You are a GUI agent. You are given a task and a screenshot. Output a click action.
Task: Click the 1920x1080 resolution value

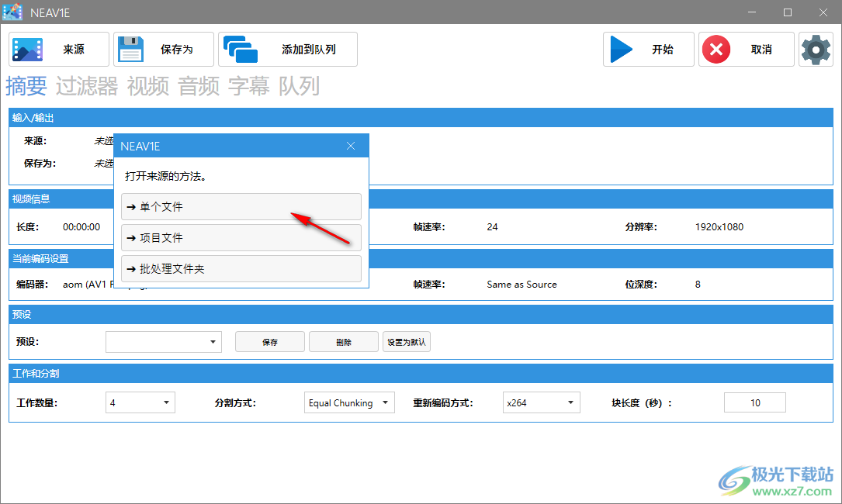click(719, 227)
